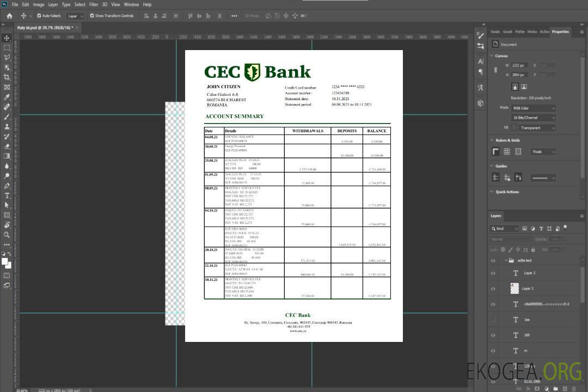Set canvas to landscape orientation
588x392 pixels.
[524, 87]
